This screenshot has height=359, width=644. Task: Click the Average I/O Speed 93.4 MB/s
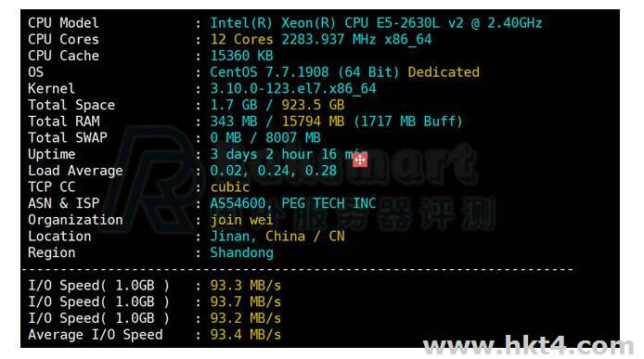pos(245,335)
